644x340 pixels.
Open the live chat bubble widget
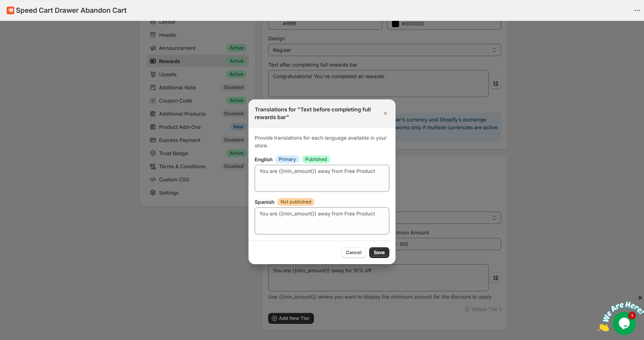624,323
